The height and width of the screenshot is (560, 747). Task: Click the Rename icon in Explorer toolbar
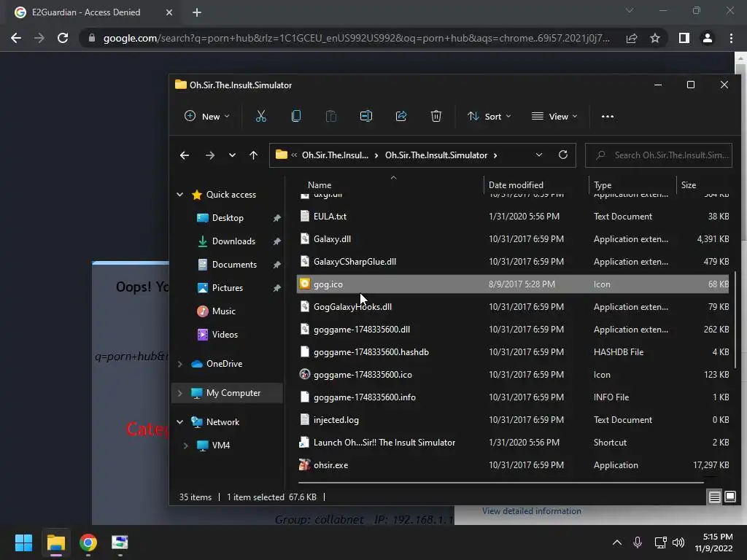pos(366,116)
